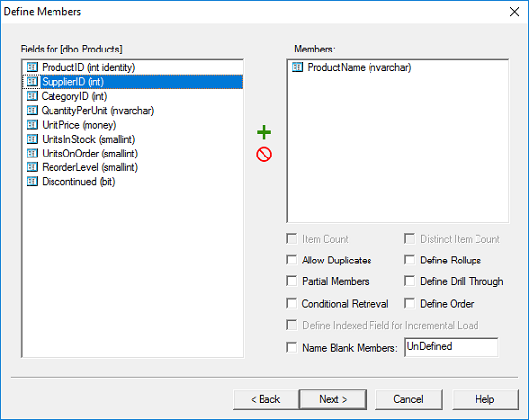Screen dimensions: 529x420
Task: Check the Name Blank Members box
Action: click(292, 347)
